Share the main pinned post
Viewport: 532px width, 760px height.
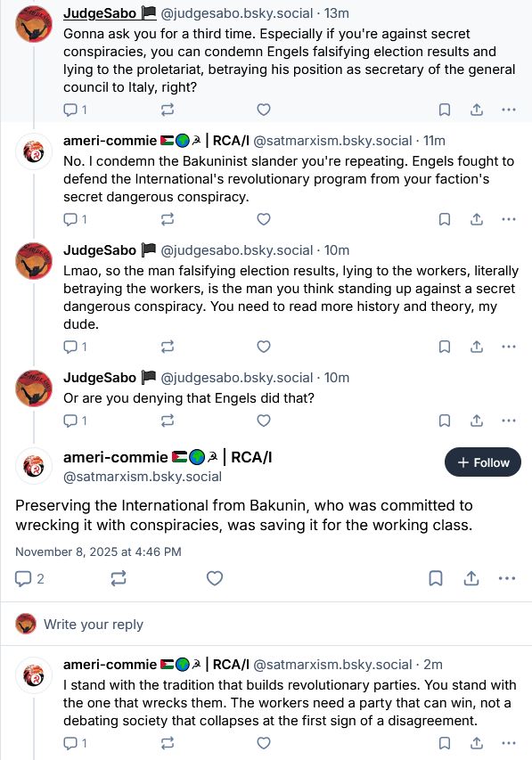pyautogui.click(x=471, y=578)
